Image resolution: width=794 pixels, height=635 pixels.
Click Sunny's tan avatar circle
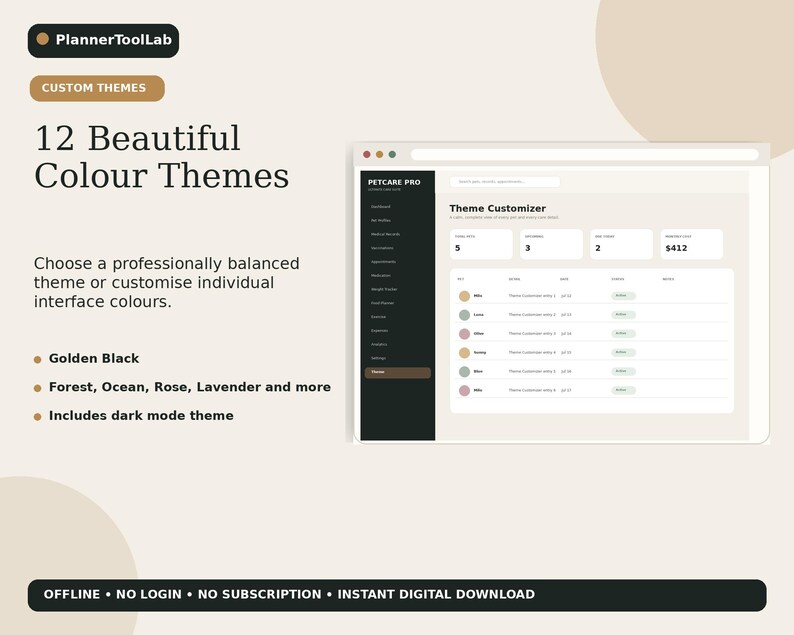pyautogui.click(x=464, y=353)
